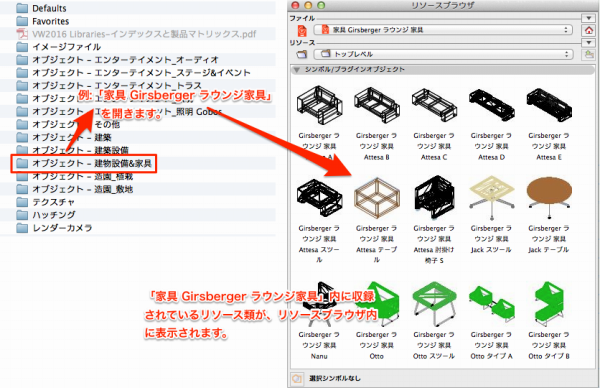
Task: Select the Jack テーブル round table thumbnail
Action: click(x=549, y=196)
